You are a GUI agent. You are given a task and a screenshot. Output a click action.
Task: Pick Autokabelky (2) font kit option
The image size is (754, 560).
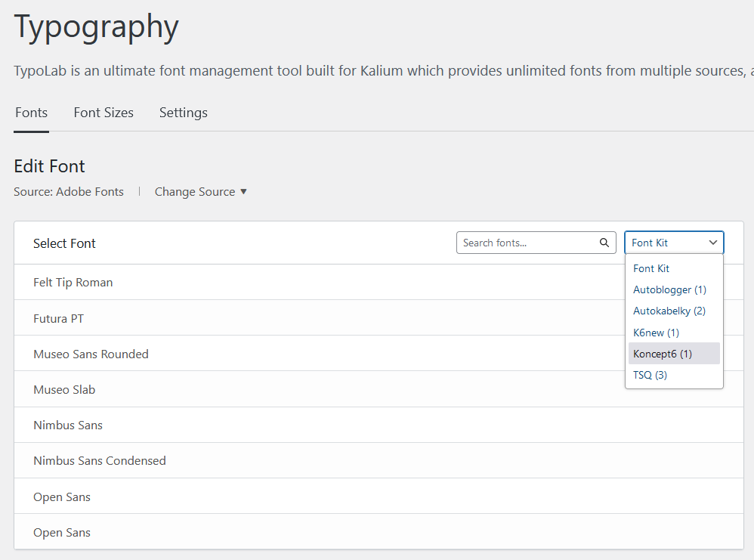pos(669,311)
